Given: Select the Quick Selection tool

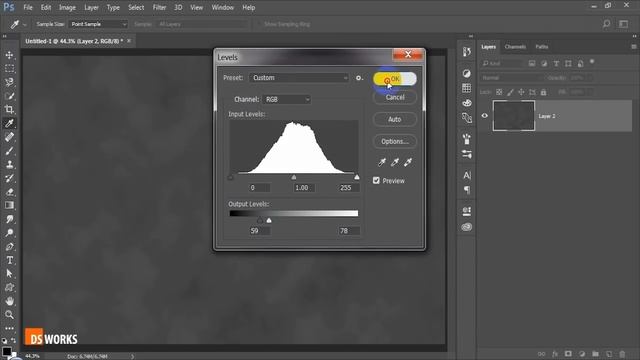Looking at the screenshot, I should point(9,96).
